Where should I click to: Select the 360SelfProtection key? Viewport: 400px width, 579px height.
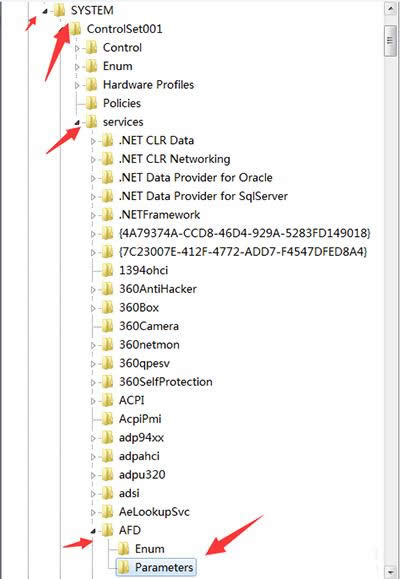pyautogui.click(x=165, y=381)
